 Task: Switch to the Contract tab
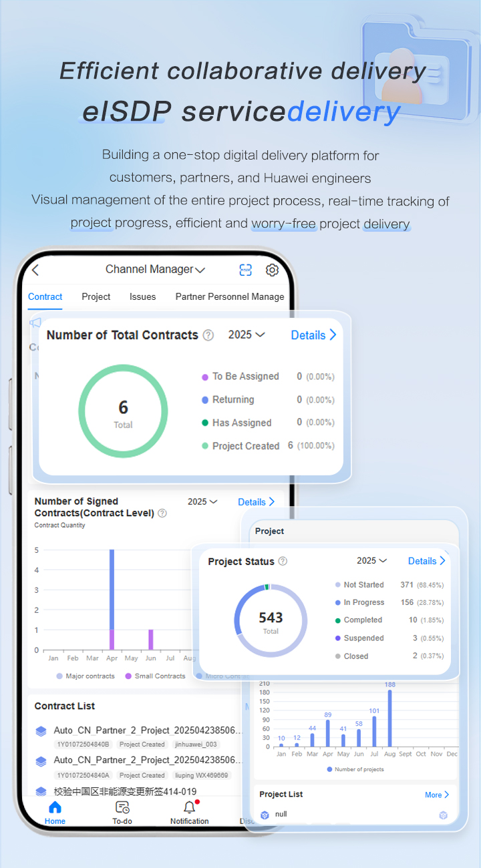click(45, 296)
